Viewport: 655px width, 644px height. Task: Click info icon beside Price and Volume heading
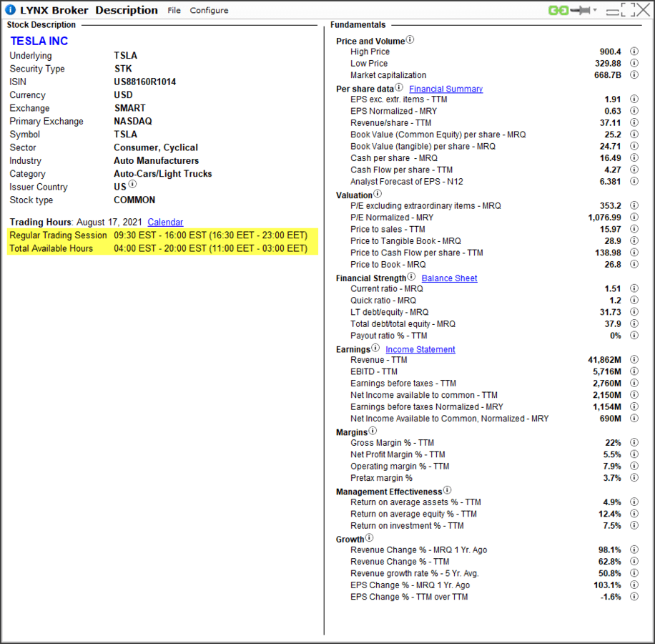(x=410, y=41)
